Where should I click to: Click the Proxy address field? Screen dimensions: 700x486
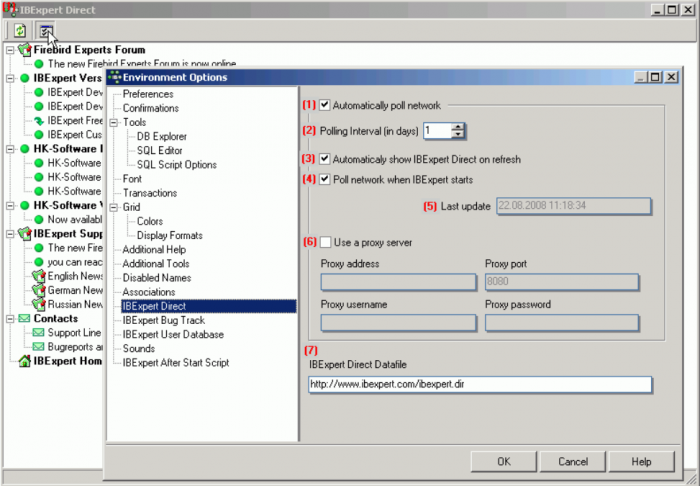(398, 282)
